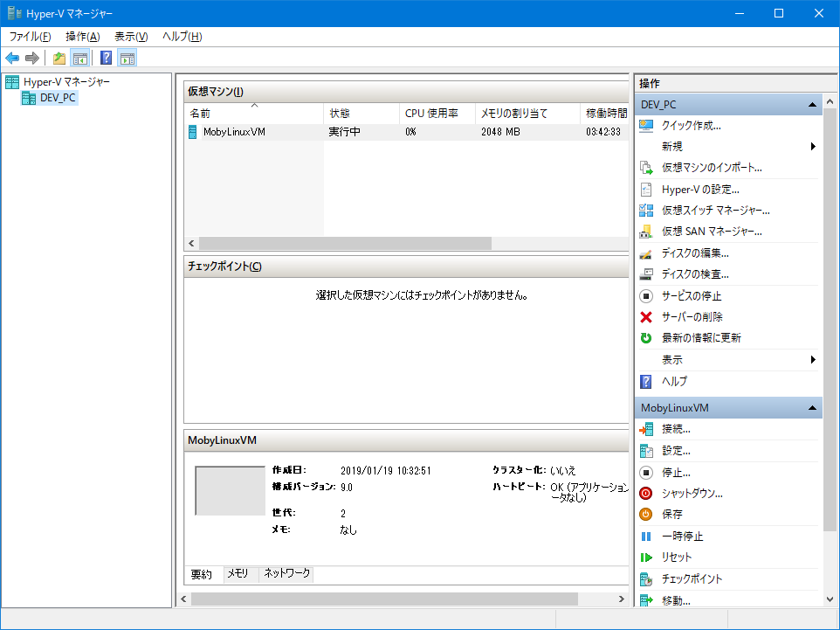Click the チェックポイント icon in actions
The height and width of the screenshot is (630, 840).
click(x=646, y=579)
